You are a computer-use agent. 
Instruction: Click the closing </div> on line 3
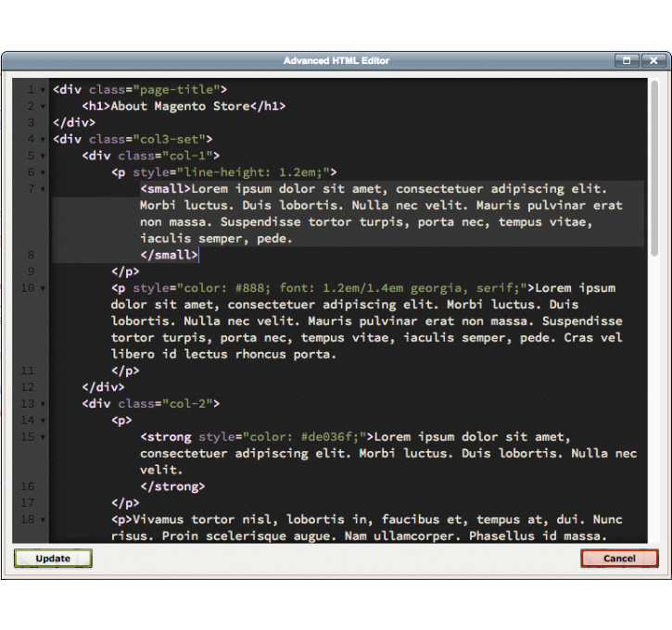click(74, 122)
